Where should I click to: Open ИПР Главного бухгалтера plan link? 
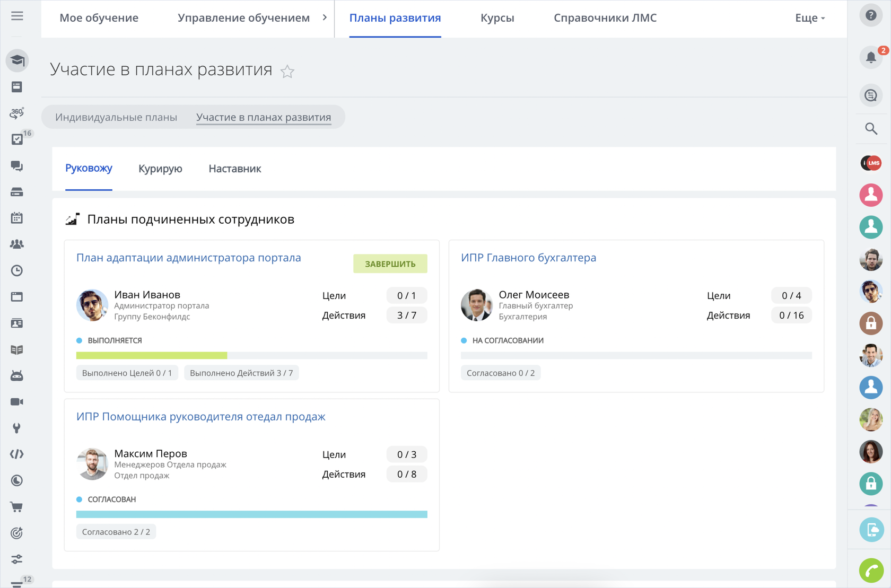(x=528, y=258)
